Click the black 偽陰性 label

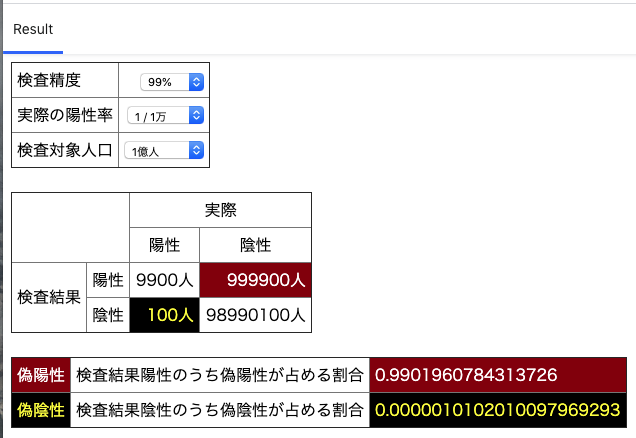click(41, 410)
